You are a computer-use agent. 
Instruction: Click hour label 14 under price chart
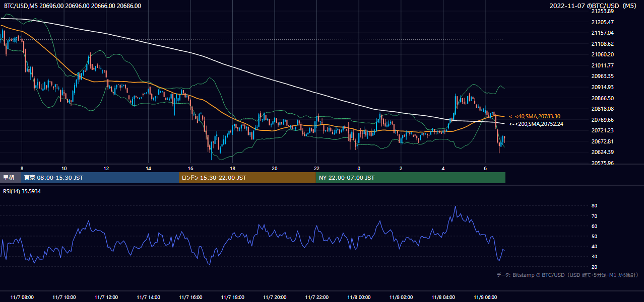[x=148, y=168]
